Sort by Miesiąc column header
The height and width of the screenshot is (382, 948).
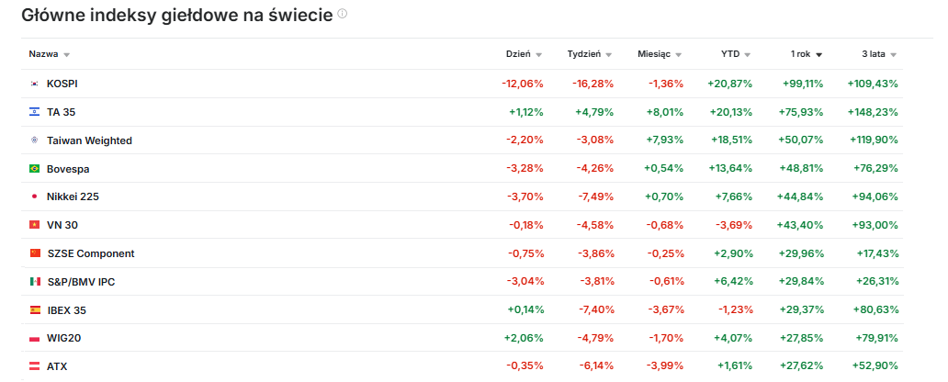[659, 54]
